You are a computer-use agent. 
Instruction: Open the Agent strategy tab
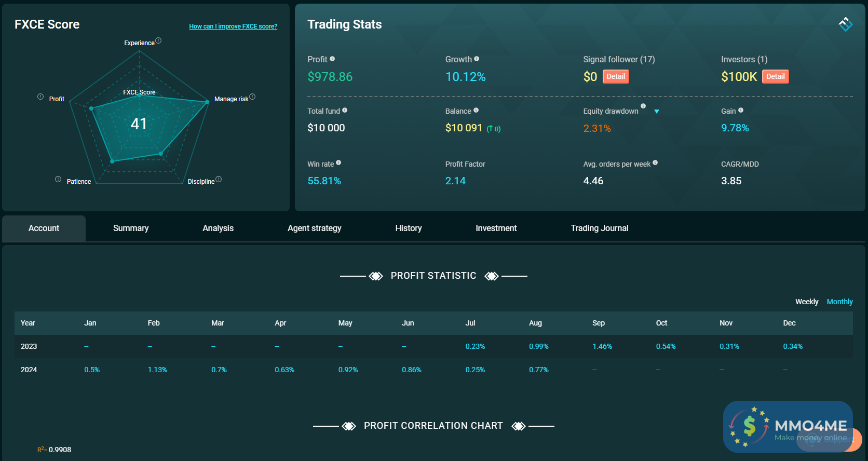pos(315,228)
